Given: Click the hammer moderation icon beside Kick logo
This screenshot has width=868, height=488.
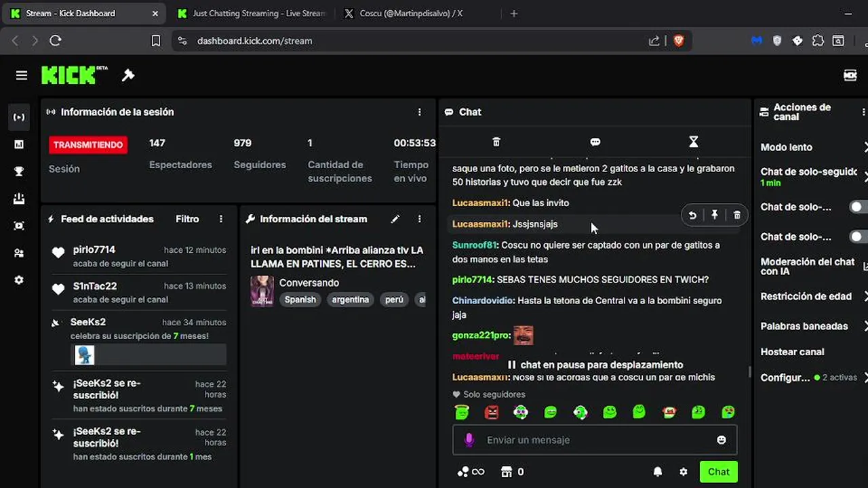Looking at the screenshot, I should [x=128, y=75].
